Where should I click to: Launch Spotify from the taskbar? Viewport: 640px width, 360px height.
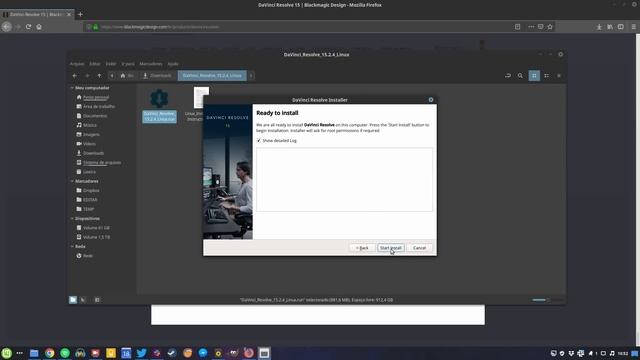(65, 353)
